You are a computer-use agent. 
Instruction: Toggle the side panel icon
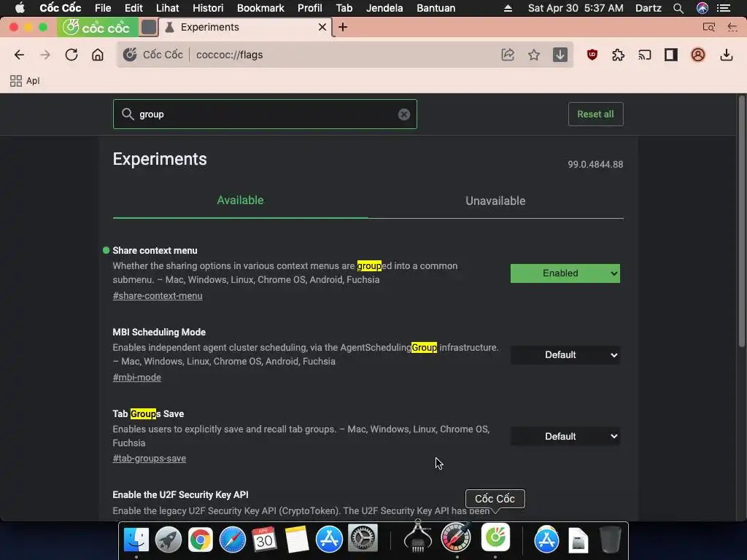pyautogui.click(x=671, y=55)
